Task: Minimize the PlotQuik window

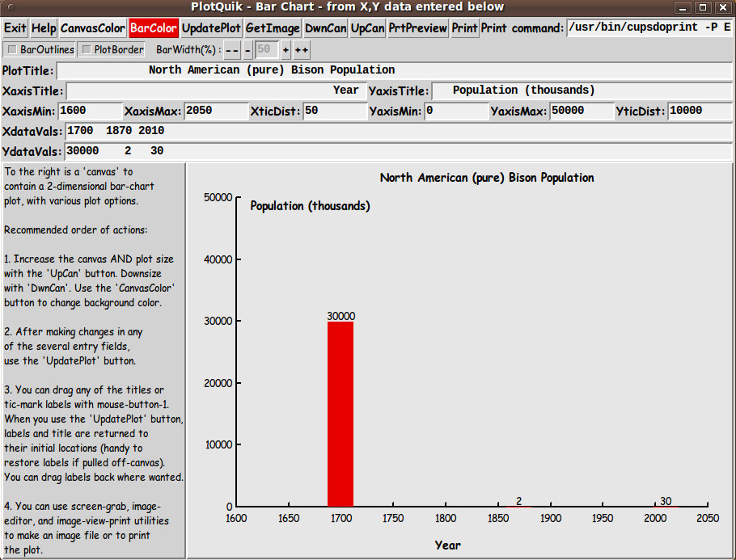Action: pyautogui.click(x=683, y=7)
